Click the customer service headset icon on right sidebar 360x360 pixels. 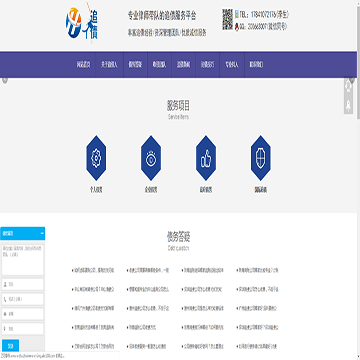click(348, 86)
